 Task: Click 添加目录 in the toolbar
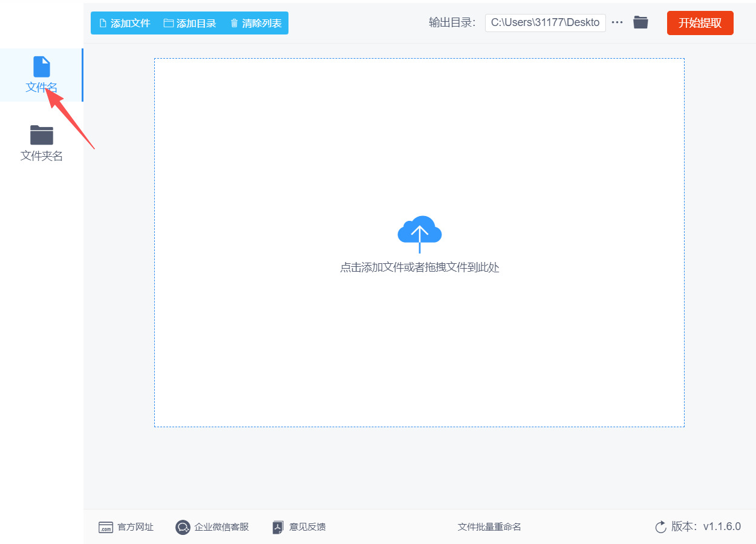pyautogui.click(x=190, y=22)
